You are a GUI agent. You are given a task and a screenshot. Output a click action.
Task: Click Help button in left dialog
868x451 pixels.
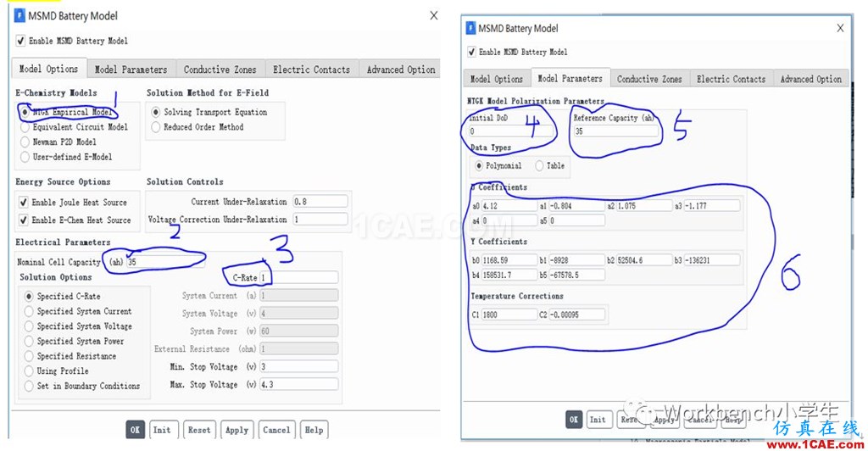[314, 430]
